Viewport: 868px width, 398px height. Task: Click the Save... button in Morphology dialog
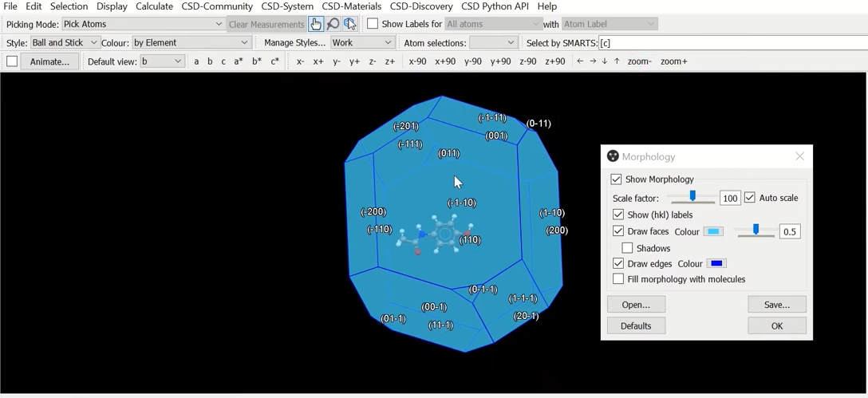776,305
